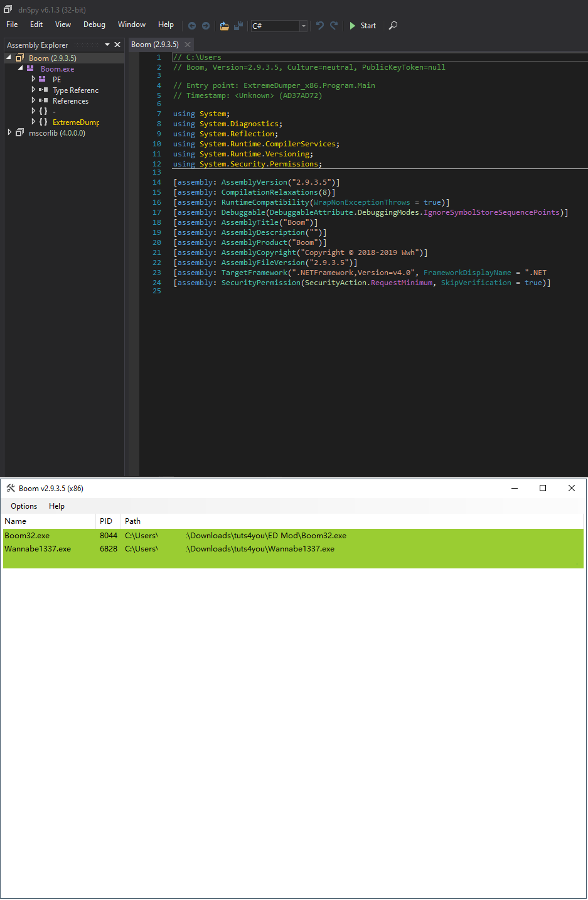Expand the ExtremeDumper namespace node
The width and height of the screenshot is (588, 900).
pos(33,122)
